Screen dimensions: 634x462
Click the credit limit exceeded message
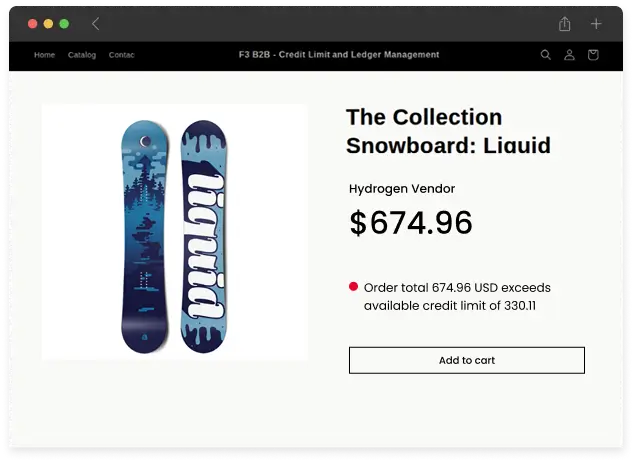tap(457, 296)
